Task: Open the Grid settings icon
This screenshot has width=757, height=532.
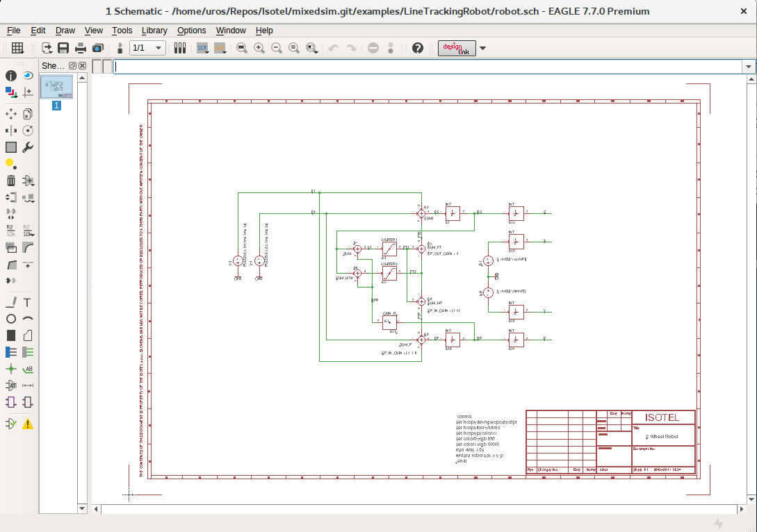Action: tap(17, 48)
